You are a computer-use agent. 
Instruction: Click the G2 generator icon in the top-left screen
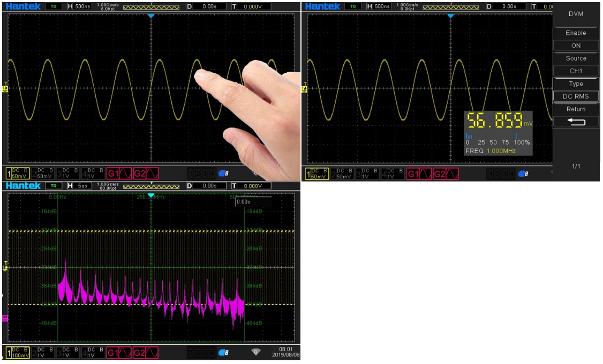coord(146,173)
